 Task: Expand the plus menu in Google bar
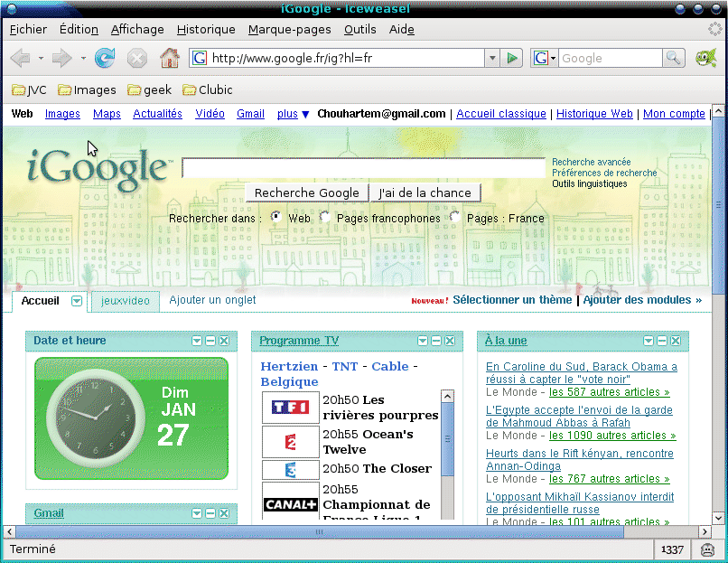(x=293, y=114)
